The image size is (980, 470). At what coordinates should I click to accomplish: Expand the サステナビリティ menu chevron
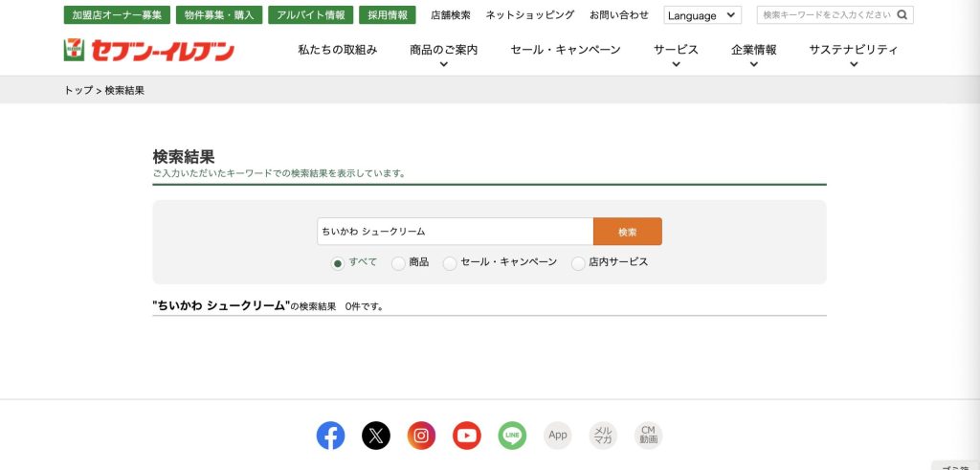854,64
